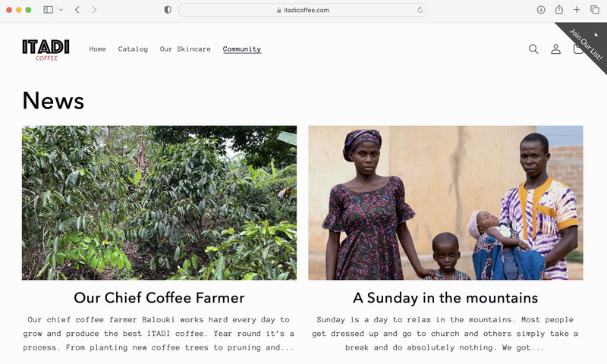
Task: Click the itadicoffee.com address bar
Action: pyautogui.click(x=302, y=10)
